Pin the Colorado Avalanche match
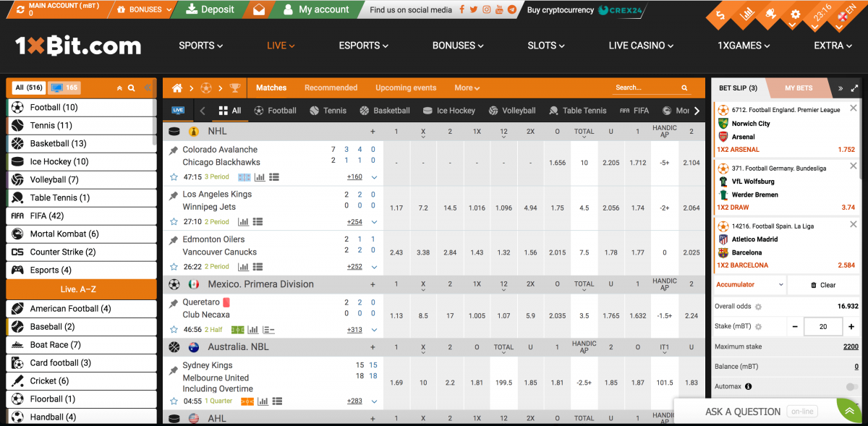Screen dimensions: 868x426 [x=174, y=150]
